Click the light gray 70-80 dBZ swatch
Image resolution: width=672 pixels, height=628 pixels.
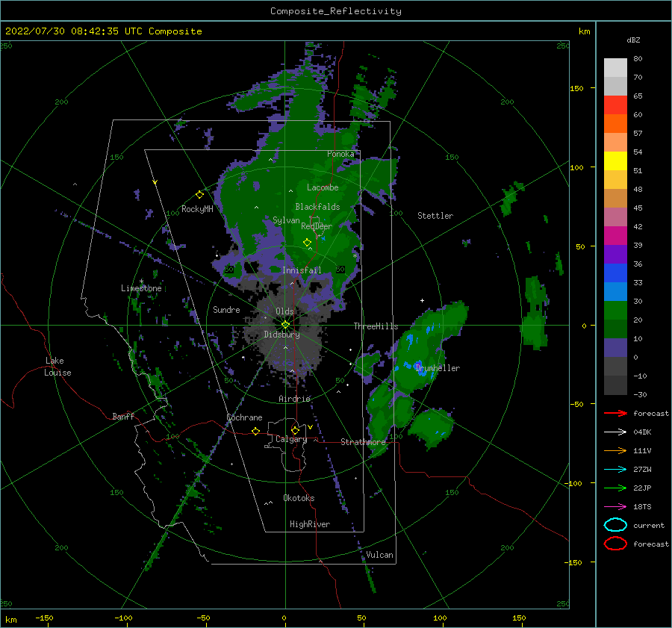click(615, 68)
